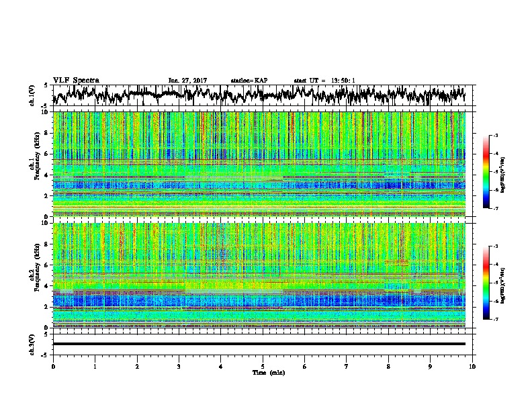Click the "-7" label on ch.1 colorbar
Image resolution: width=532 pixels, height=411 pixels.
tap(495, 208)
